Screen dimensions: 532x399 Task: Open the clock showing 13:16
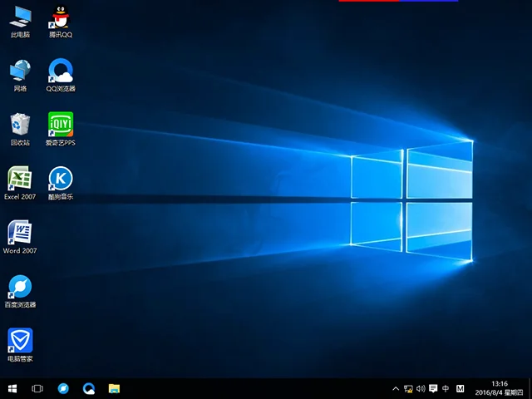(x=499, y=388)
